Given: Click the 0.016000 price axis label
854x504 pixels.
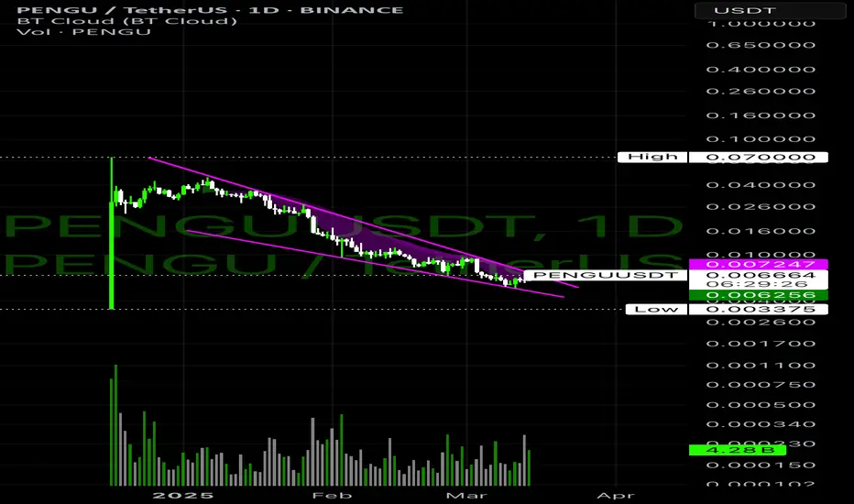Looking at the screenshot, I should tap(761, 231).
